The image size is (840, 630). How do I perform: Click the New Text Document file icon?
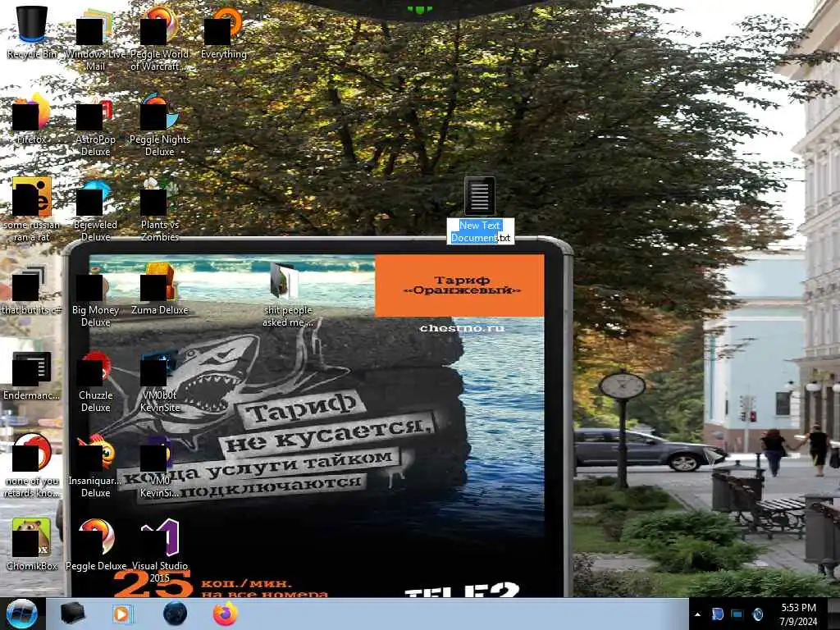tap(479, 195)
